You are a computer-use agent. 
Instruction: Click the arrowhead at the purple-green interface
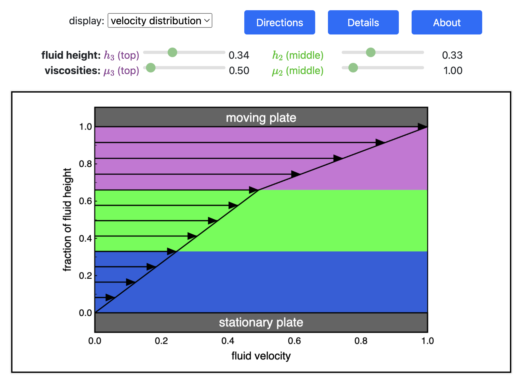254,190
